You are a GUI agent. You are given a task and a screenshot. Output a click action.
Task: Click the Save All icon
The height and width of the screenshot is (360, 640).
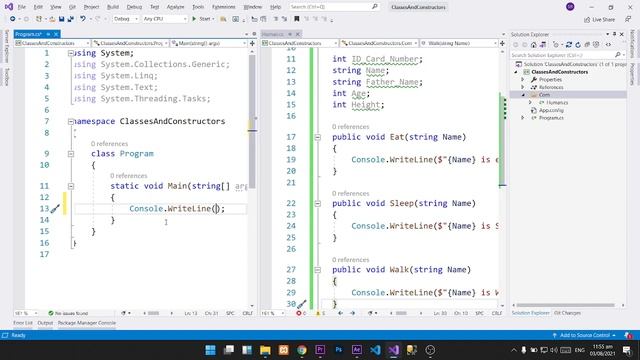pos(71,19)
